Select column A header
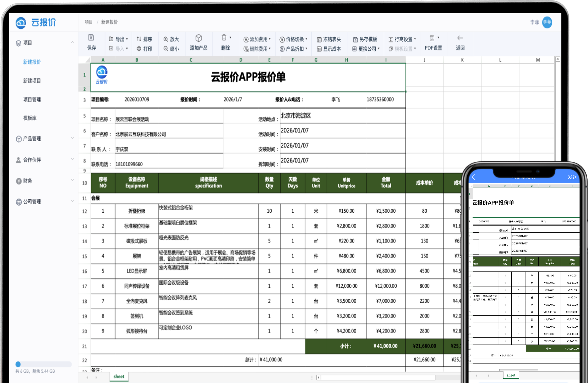Image resolution: width=588 pixels, height=383 pixels. pyautogui.click(x=103, y=60)
